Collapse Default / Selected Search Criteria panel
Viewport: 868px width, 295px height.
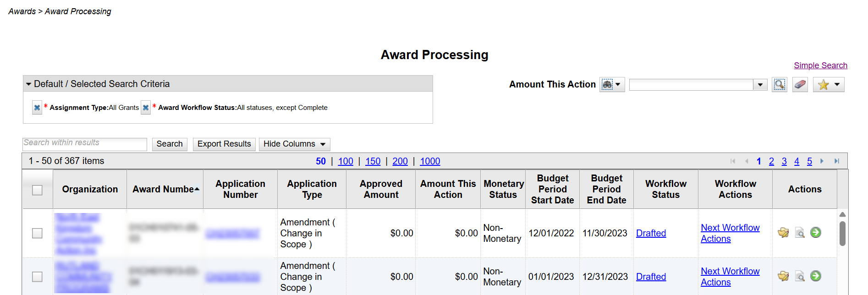click(x=29, y=84)
